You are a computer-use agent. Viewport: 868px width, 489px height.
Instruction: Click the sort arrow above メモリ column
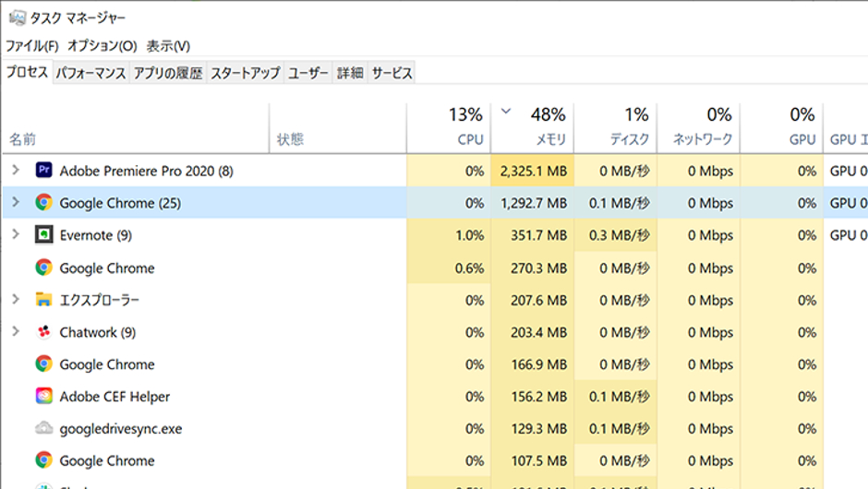[x=505, y=112]
